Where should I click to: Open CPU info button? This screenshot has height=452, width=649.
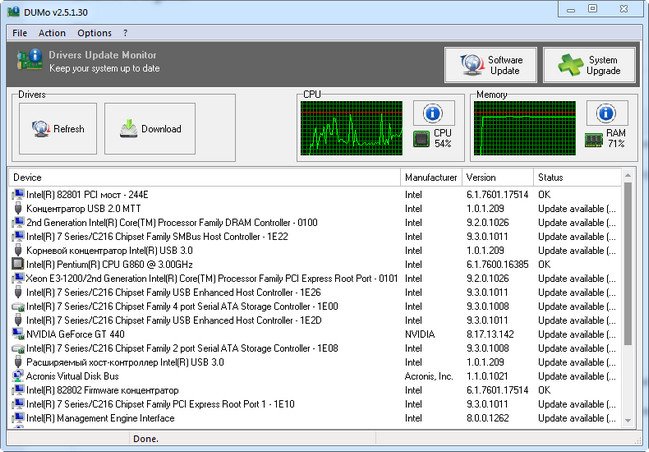pyautogui.click(x=433, y=113)
